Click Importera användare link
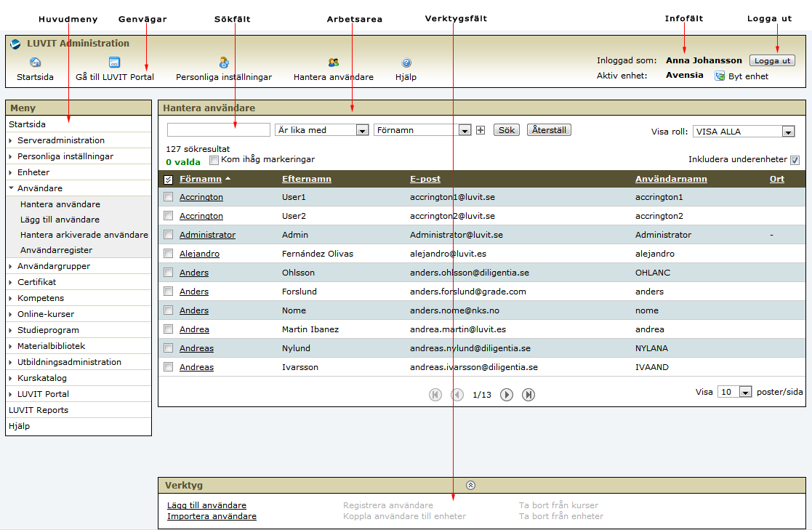Viewport: 812px width, 530px height. (x=212, y=516)
